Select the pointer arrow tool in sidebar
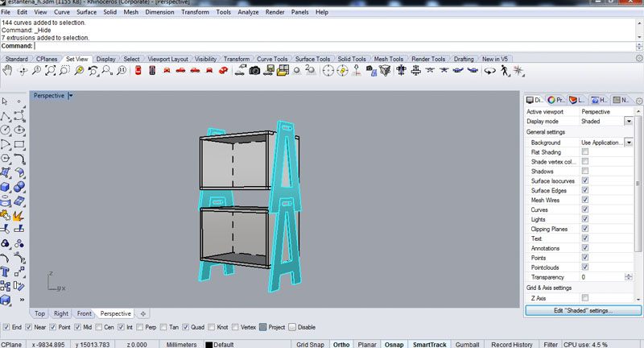The image size is (644, 348). [5, 101]
